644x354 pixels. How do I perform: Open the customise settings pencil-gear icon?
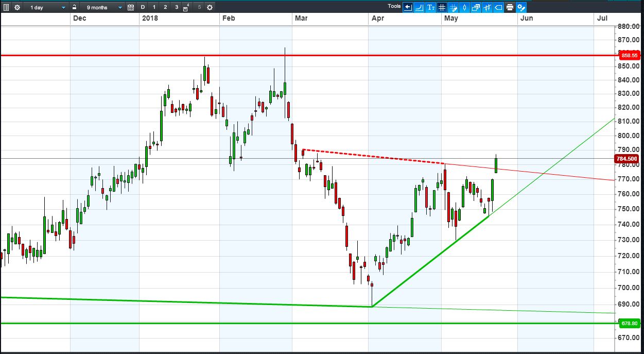coord(521,7)
